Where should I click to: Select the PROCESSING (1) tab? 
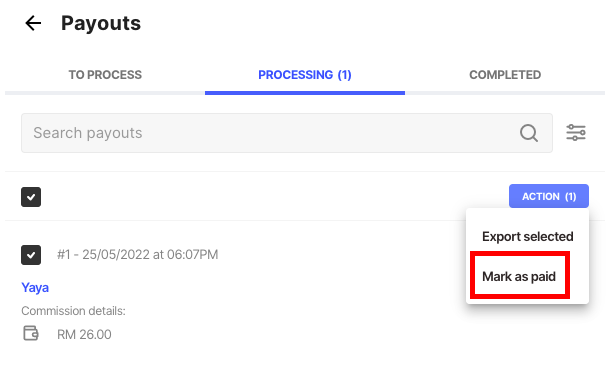(305, 75)
